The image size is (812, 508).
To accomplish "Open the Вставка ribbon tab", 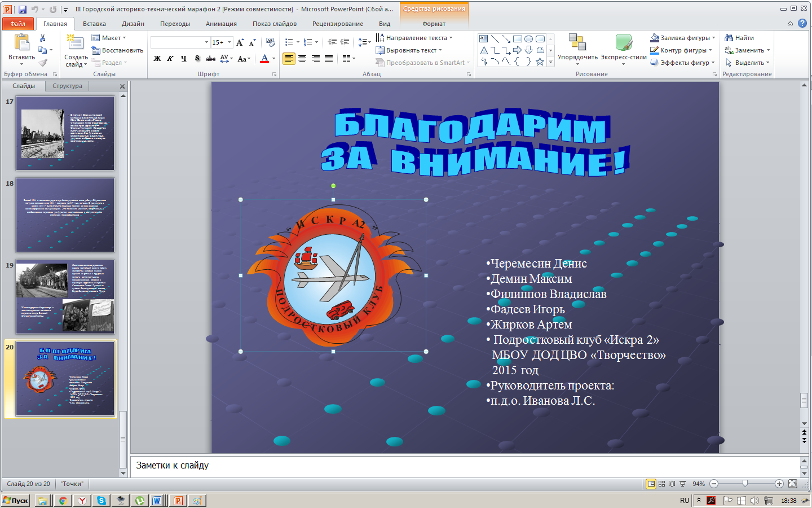I will click(x=94, y=24).
